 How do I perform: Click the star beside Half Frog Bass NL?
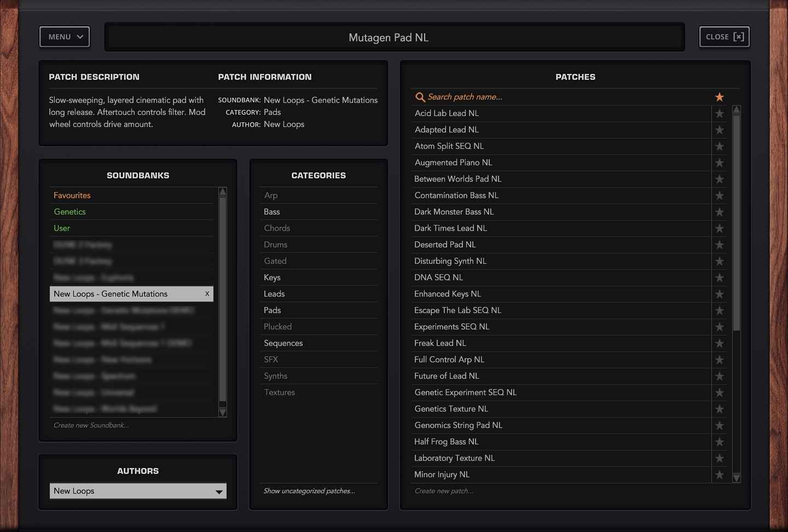point(719,442)
